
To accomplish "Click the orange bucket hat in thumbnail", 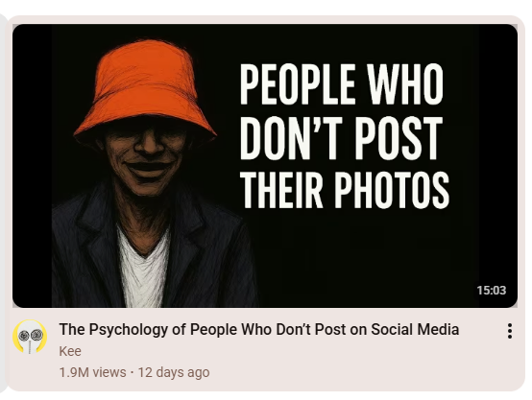I will (145, 91).
